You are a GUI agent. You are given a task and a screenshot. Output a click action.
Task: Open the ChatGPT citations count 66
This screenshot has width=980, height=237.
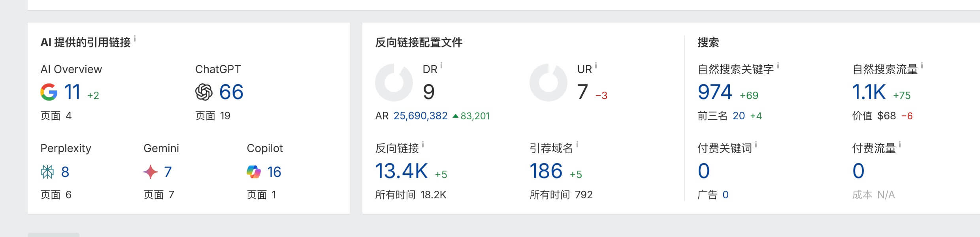click(x=231, y=92)
